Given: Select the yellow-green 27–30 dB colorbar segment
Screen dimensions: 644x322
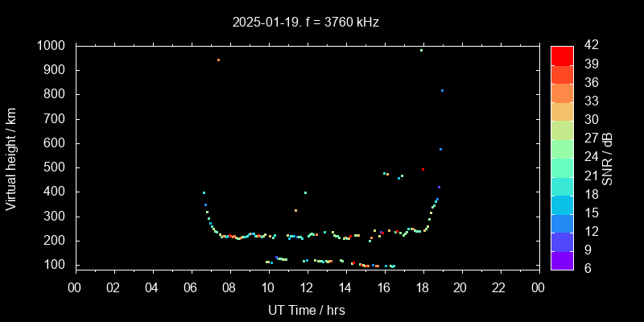Looking at the screenshot, I should pyautogui.click(x=561, y=130).
